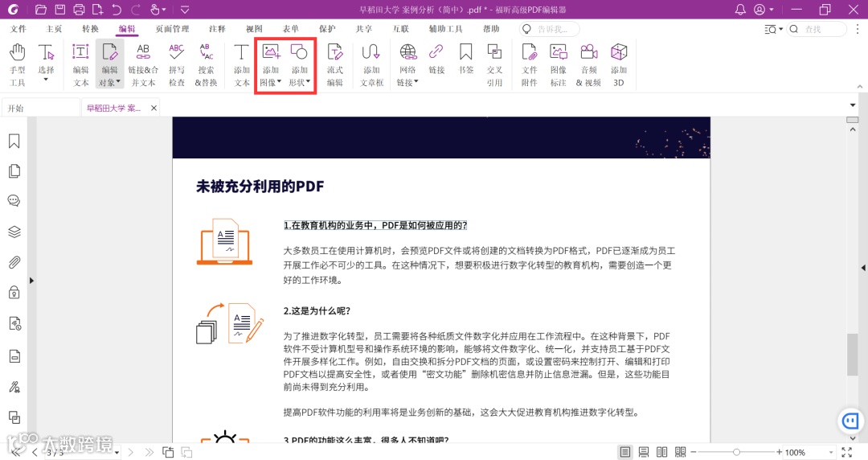This screenshot has height=460, width=868.
Task: Switch to Page Management (页面管理) tab
Action: click(x=172, y=29)
